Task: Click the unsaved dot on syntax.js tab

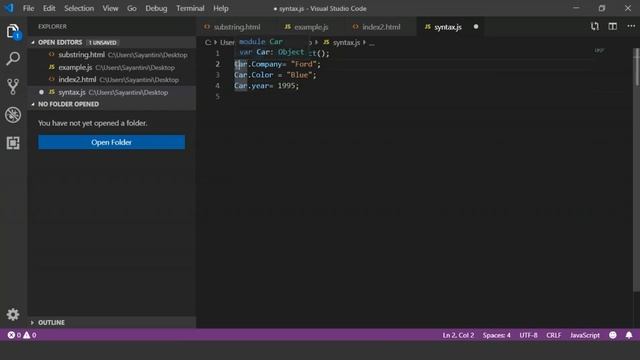Action: 476,27
